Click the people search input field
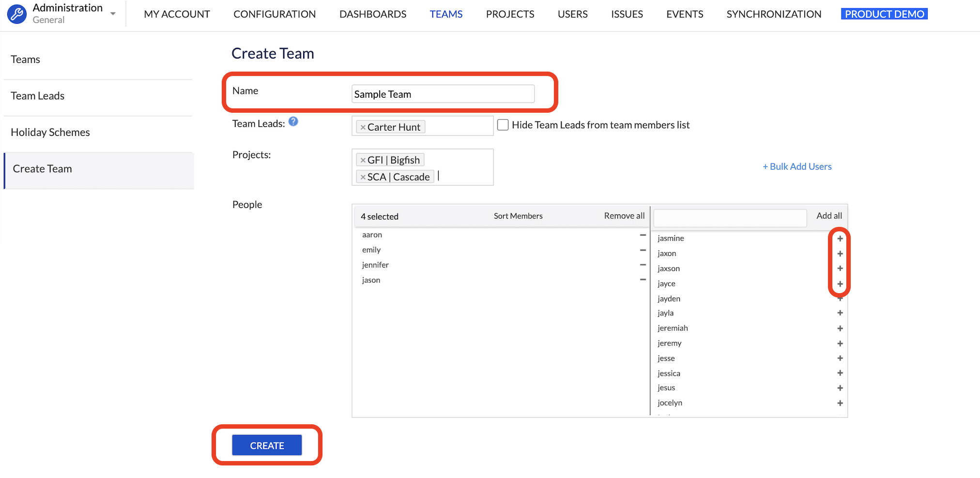980x478 pixels. click(729, 218)
